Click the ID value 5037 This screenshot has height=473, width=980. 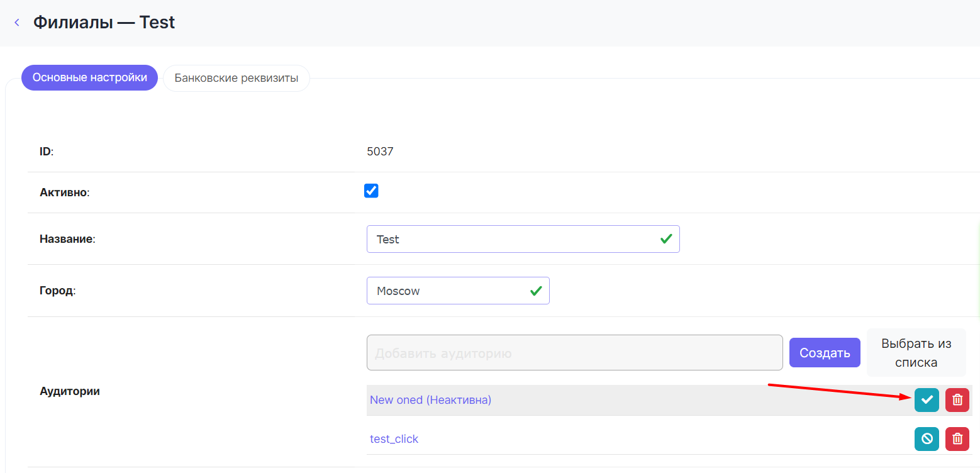pyautogui.click(x=380, y=152)
